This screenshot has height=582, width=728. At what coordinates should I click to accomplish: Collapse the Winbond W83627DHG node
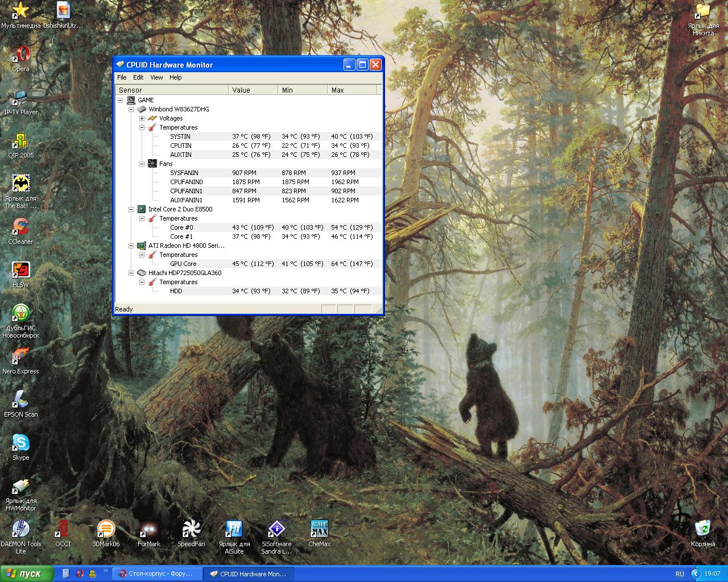point(131,109)
